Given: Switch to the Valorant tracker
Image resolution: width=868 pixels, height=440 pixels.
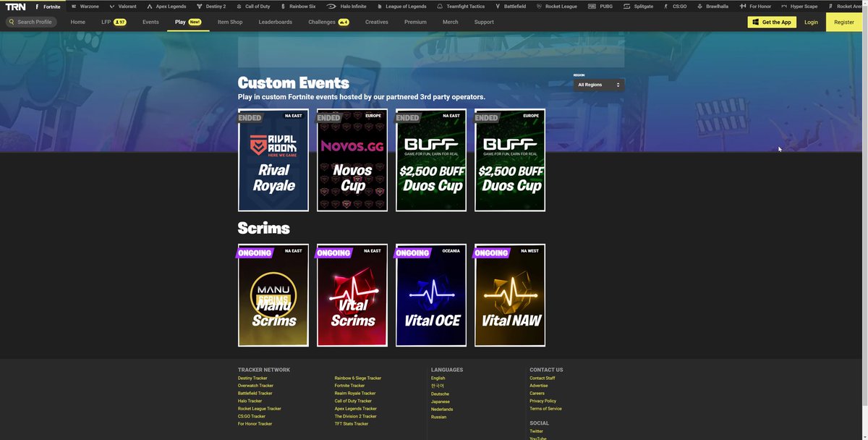Looking at the screenshot, I should pyautogui.click(x=122, y=6).
